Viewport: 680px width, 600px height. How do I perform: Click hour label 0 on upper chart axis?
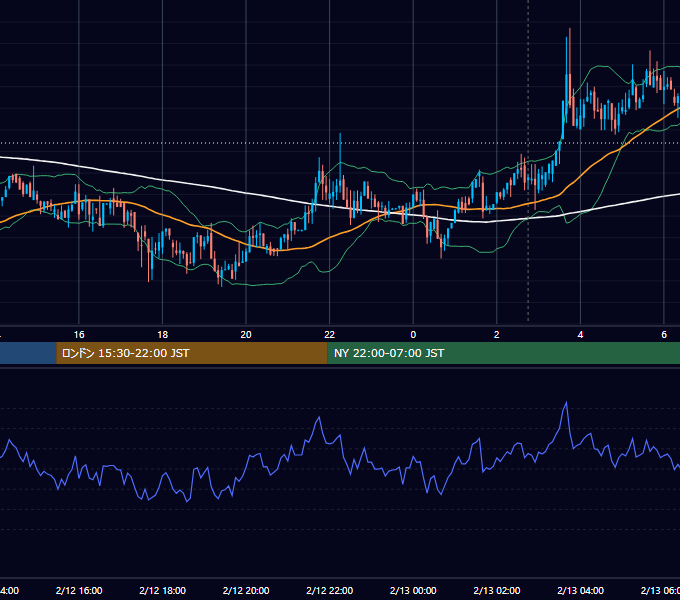pyautogui.click(x=413, y=335)
